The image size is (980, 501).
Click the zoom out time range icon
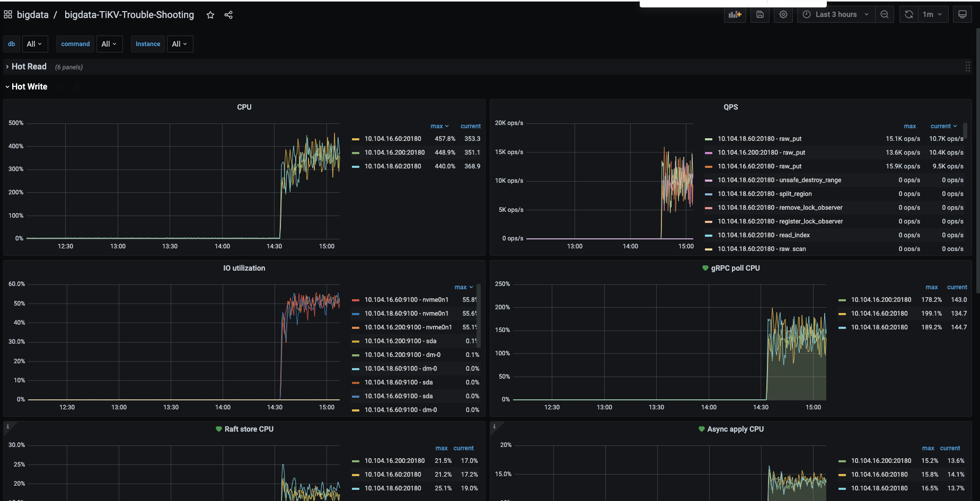885,14
